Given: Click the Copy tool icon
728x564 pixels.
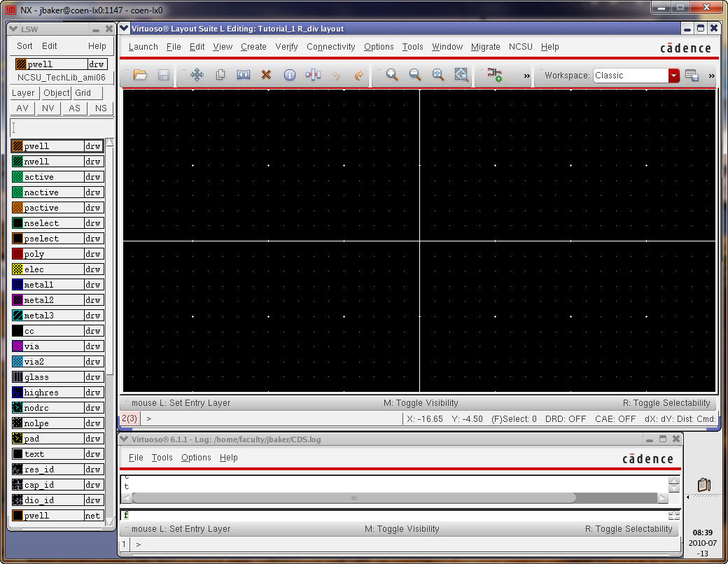Looking at the screenshot, I should (220, 75).
